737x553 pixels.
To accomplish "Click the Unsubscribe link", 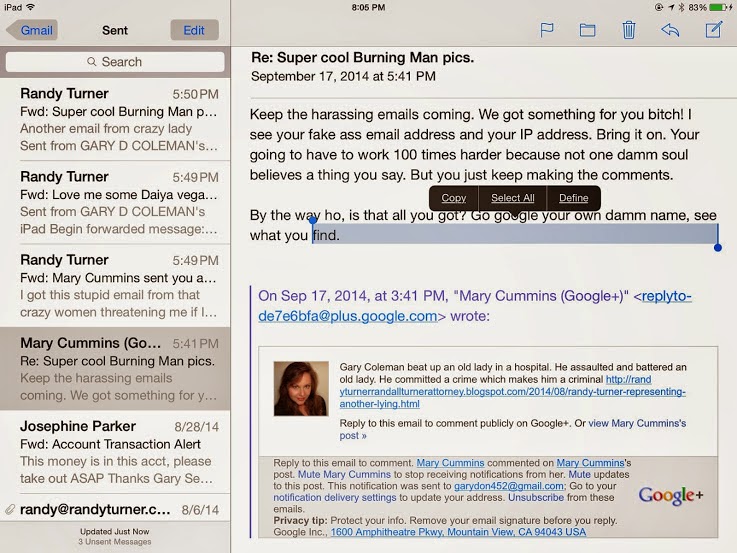I will [536, 497].
